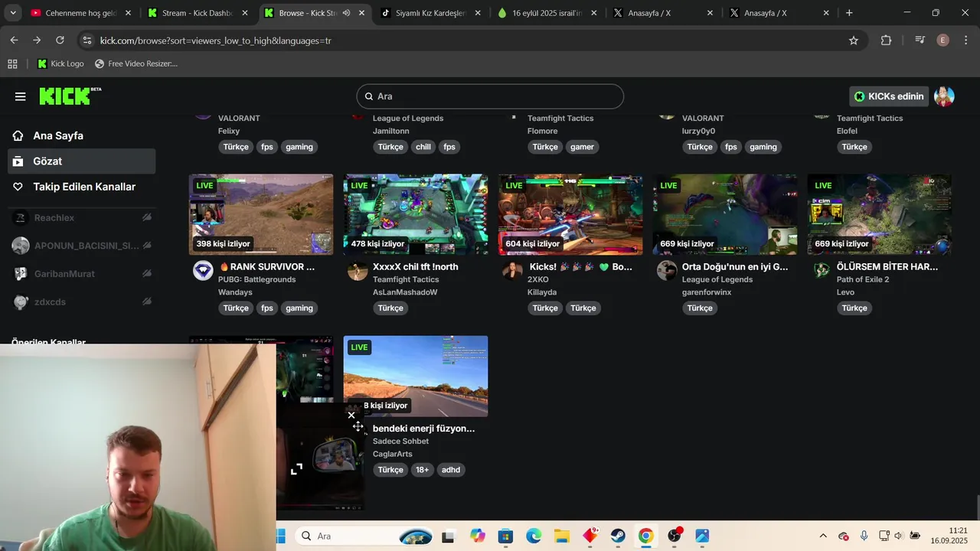Close the mini player overlay
Viewport: 980px width, 551px height.
click(351, 416)
